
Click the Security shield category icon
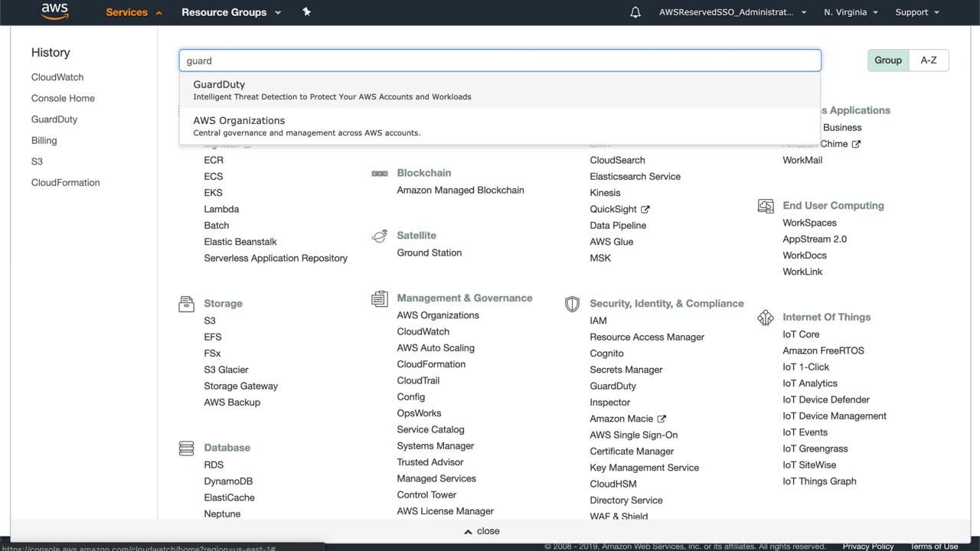pos(572,304)
